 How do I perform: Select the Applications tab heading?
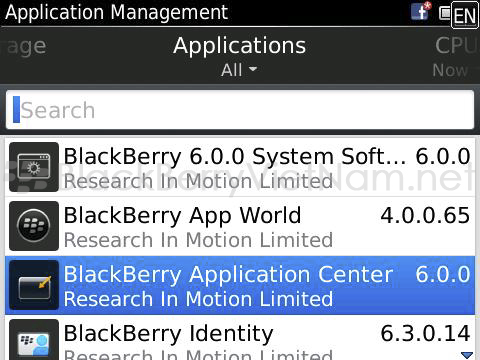[x=239, y=45]
